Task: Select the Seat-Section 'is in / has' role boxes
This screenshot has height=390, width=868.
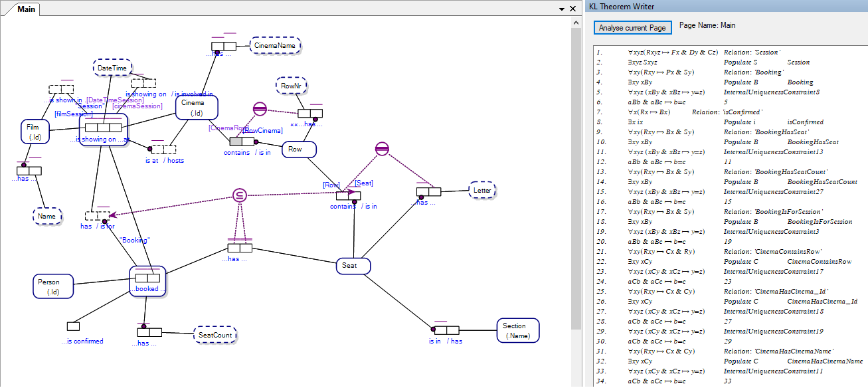Action: coord(446,330)
